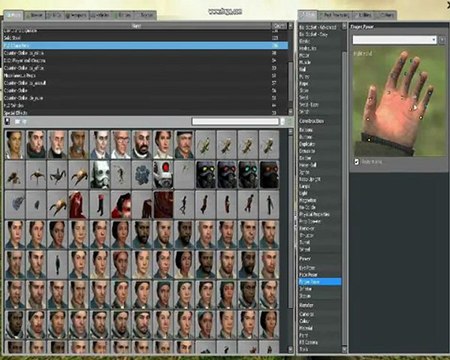Spawn the Combine Elite with red eye
The height and width of the screenshot is (360, 450).
(163, 174)
